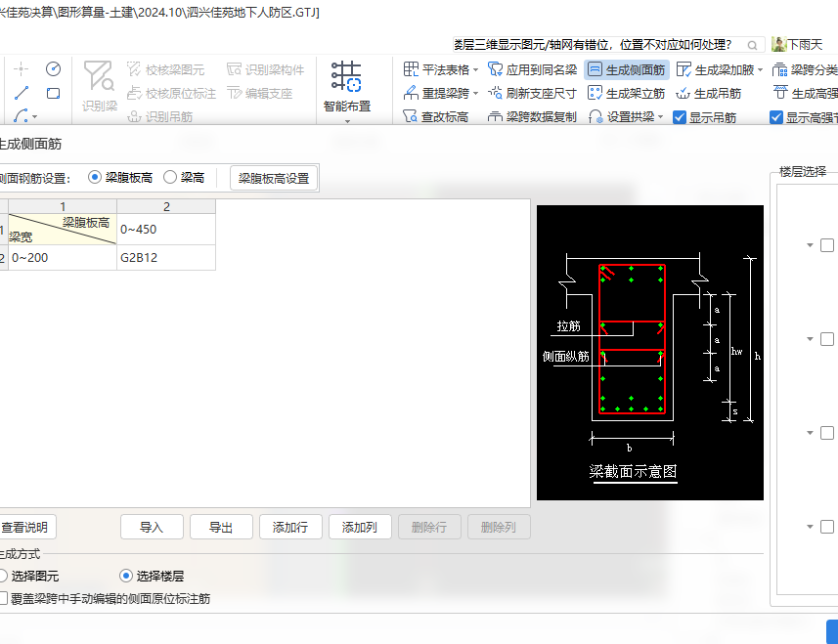The image size is (838, 644).
Task: Click the search magnifier icon
Action: coord(753,45)
